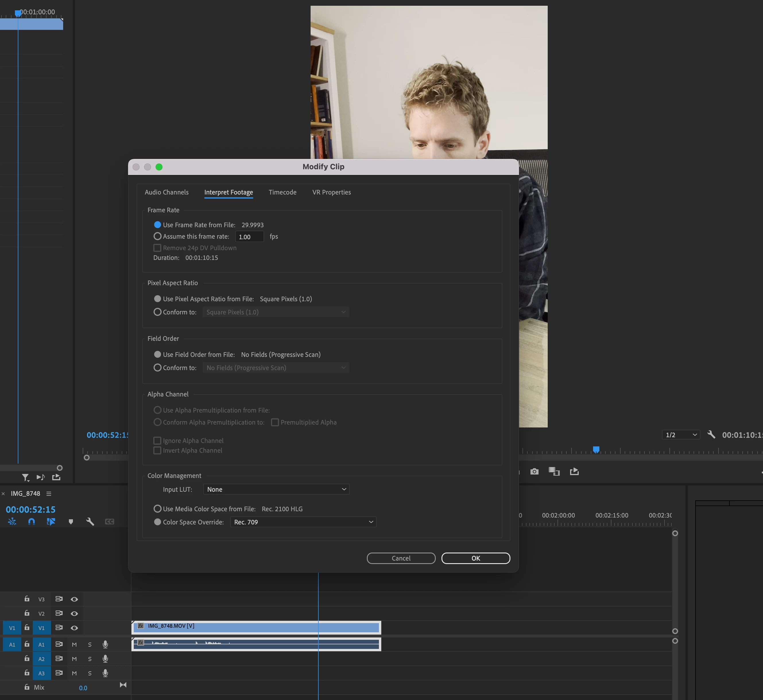763x700 pixels.
Task: Hide the V1 track output eye
Action: [74, 628]
